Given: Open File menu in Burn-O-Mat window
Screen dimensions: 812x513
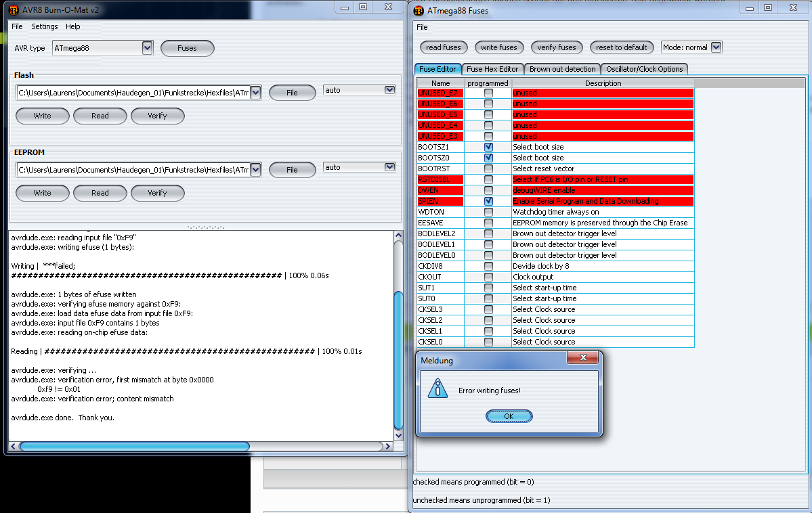Looking at the screenshot, I should [x=17, y=26].
